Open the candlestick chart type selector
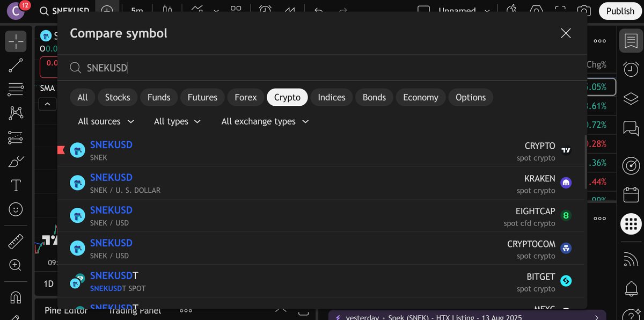Screen dimensions: 644x320 [x=168, y=11]
